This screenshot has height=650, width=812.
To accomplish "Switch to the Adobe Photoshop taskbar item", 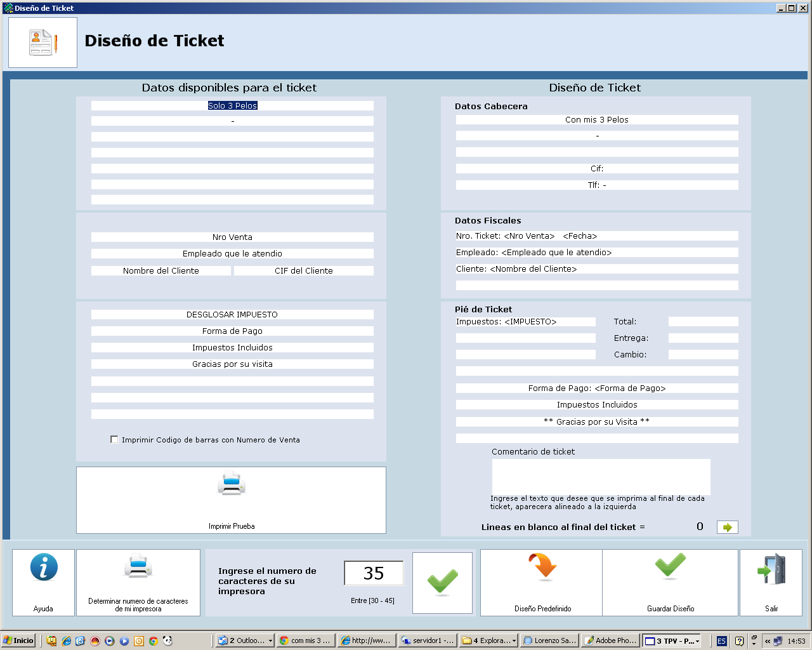I will pyautogui.click(x=610, y=640).
